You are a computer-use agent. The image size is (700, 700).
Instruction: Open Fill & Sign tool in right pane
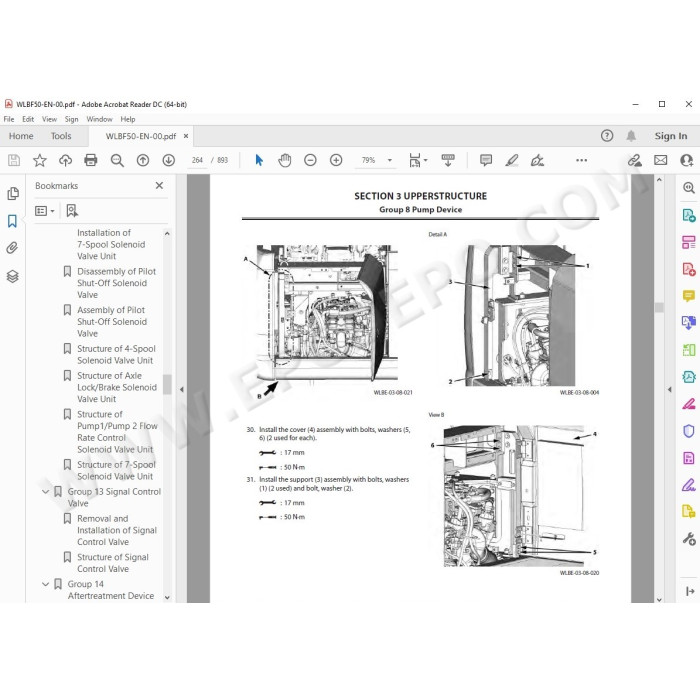[688, 484]
